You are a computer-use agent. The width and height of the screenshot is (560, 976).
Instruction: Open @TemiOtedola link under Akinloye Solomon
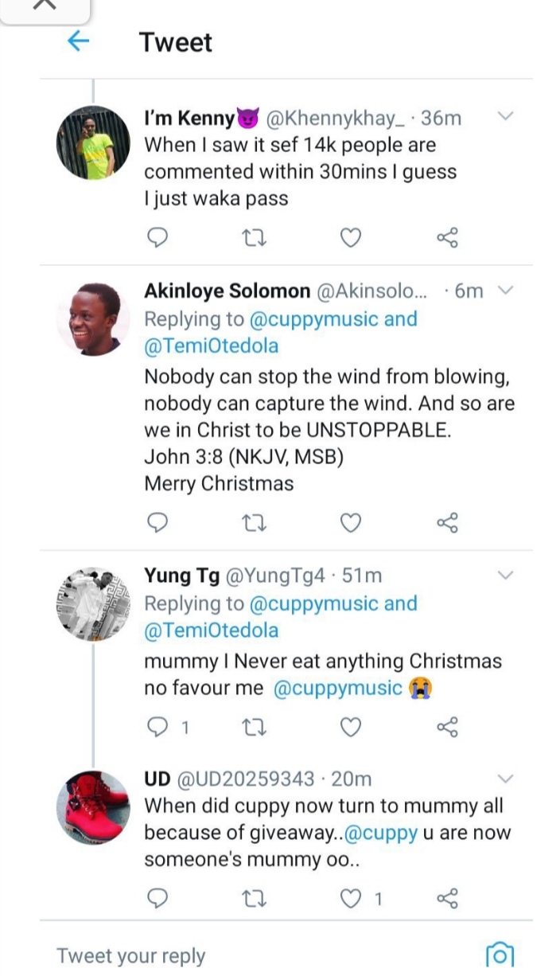(211, 346)
